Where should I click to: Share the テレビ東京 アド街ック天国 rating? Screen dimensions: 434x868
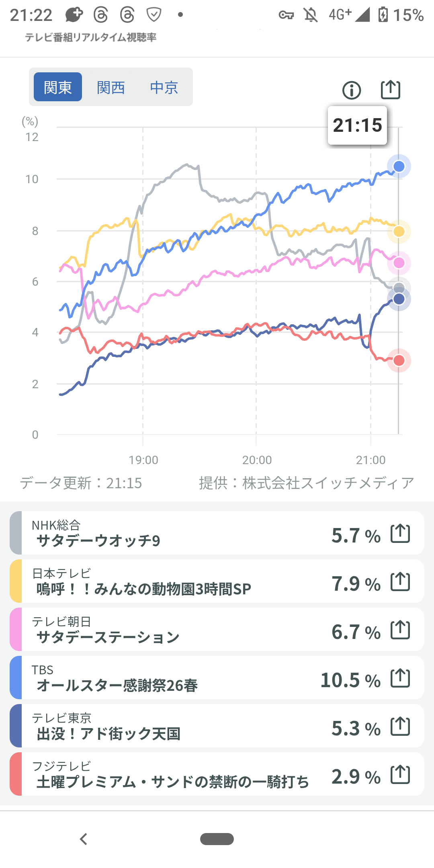tap(400, 726)
